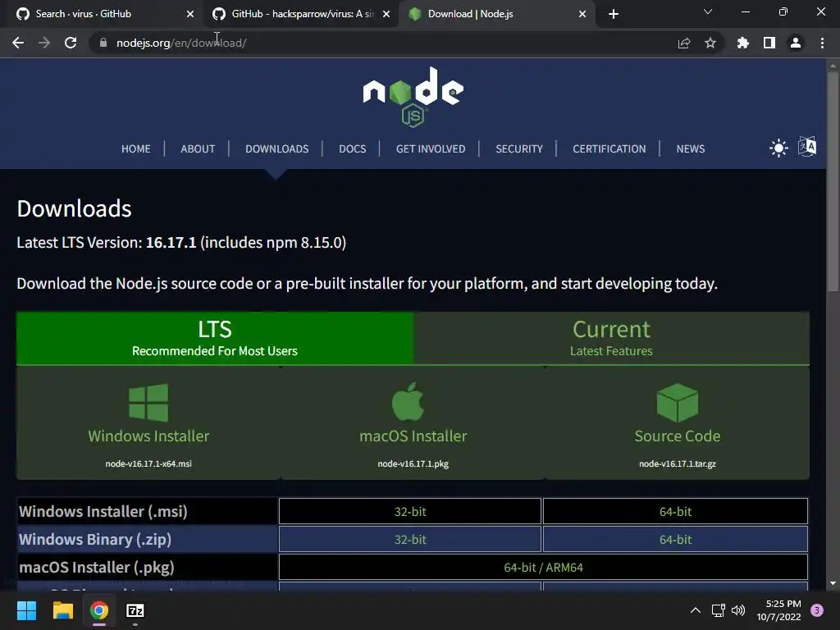The width and height of the screenshot is (840, 630).
Task: Go back with the browser back arrow
Action: [x=18, y=43]
